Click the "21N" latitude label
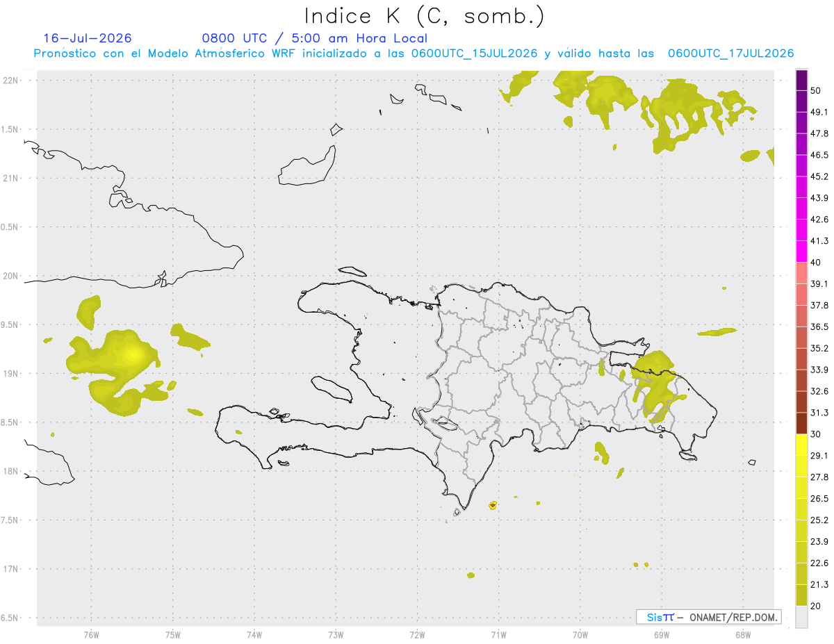Viewport: 834px width, 644px height. click(12, 178)
